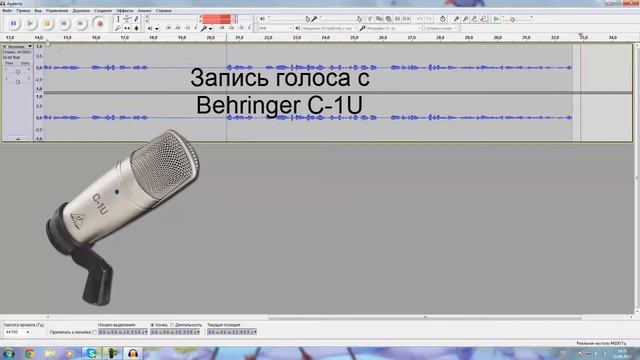
Task: Click the horizontal scrollbar thumb
Action: pos(425,317)
